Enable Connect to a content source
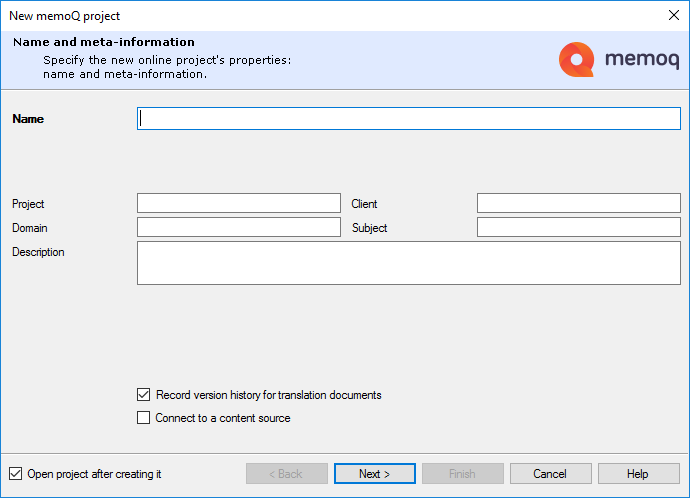This screenshot has height=498, width=690. (144, 418)
